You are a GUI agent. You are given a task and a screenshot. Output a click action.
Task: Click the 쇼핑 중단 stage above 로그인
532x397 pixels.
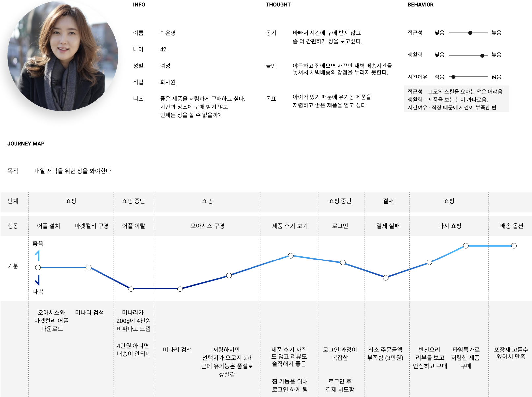pyautogui.click(x=340, y=201)
